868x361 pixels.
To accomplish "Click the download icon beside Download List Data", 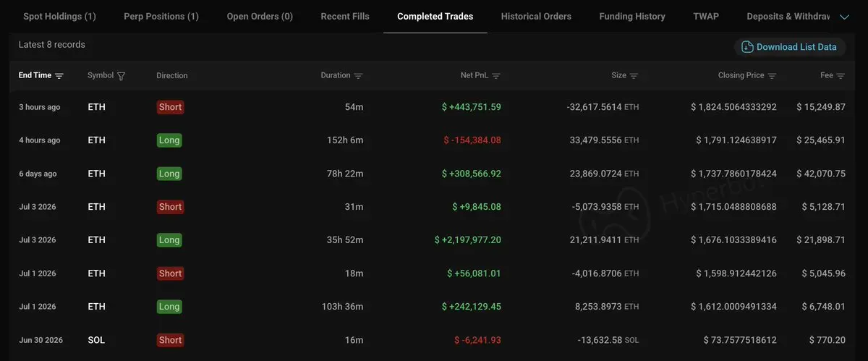I will pos(747,47).
